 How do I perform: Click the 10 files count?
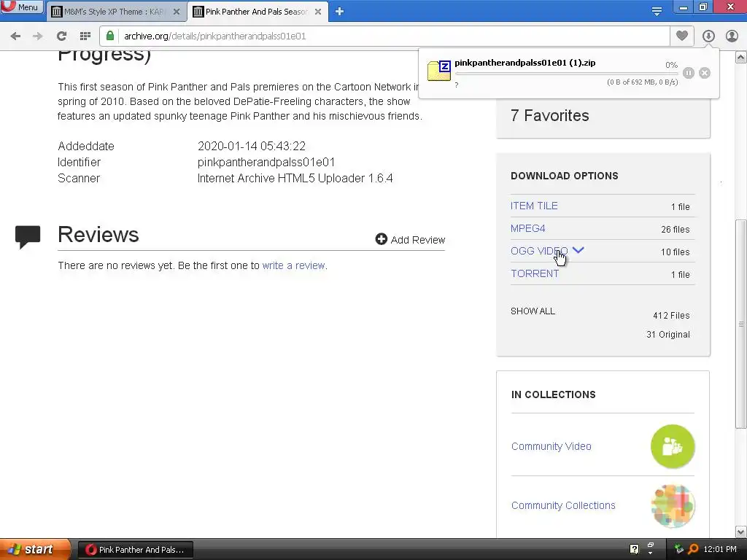[x=675, y=252]
